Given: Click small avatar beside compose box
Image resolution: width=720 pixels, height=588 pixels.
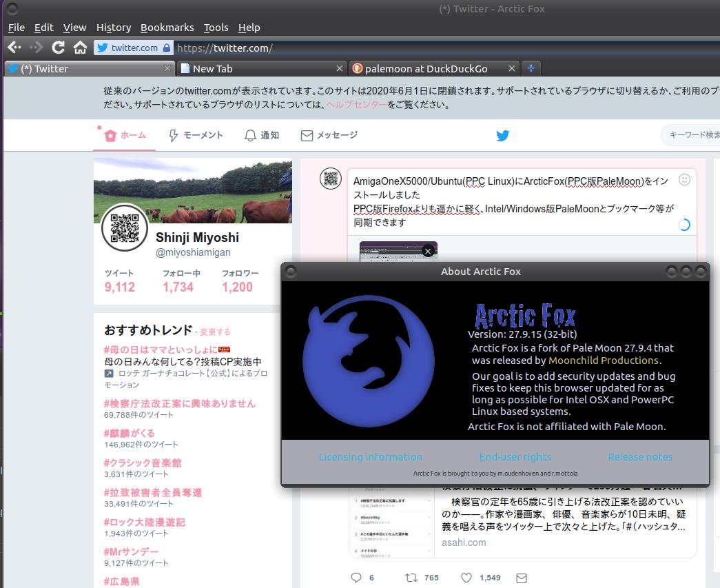Looking at the screenshot, I should pyautogui.click(x=331, y=179).
